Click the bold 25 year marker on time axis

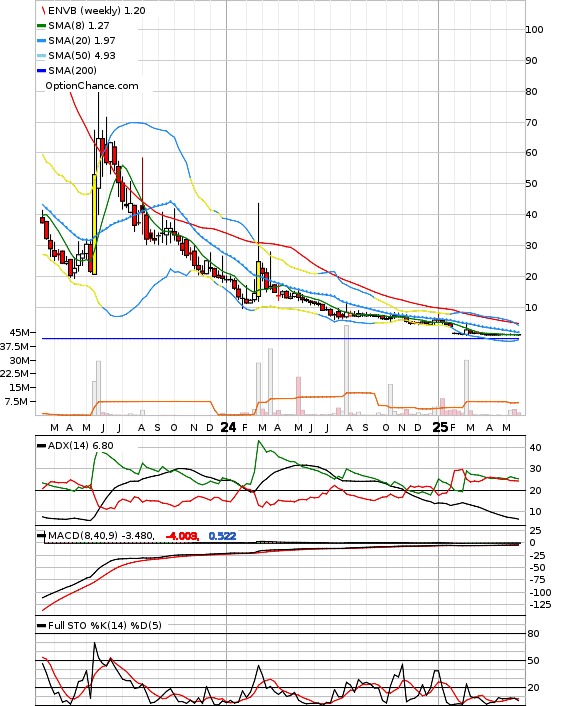click(440, 427)
